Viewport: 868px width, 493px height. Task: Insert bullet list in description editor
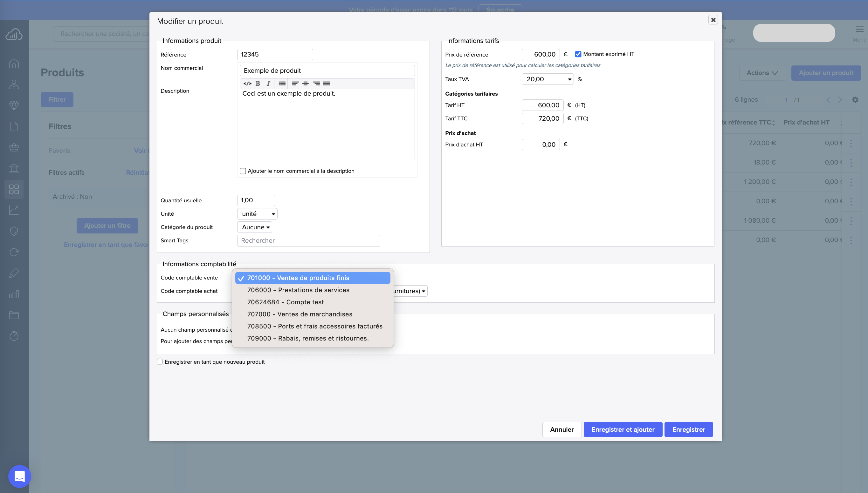[282, 83]
